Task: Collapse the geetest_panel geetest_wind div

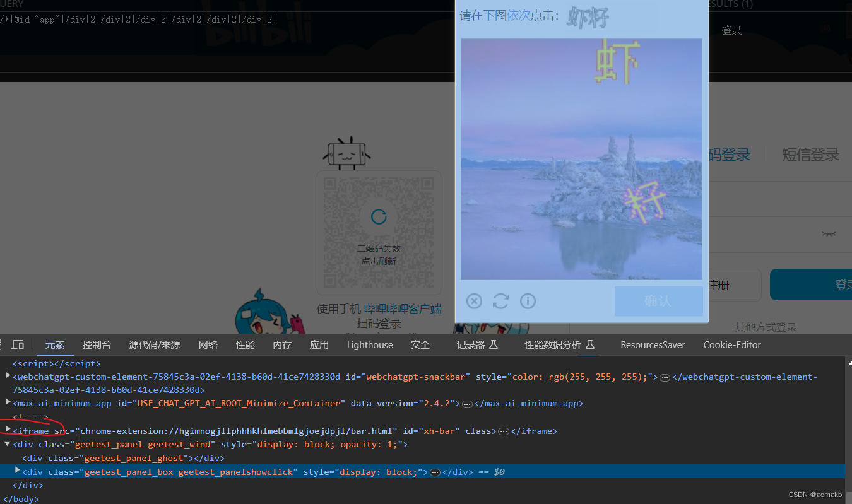Action: pos(8,444)
